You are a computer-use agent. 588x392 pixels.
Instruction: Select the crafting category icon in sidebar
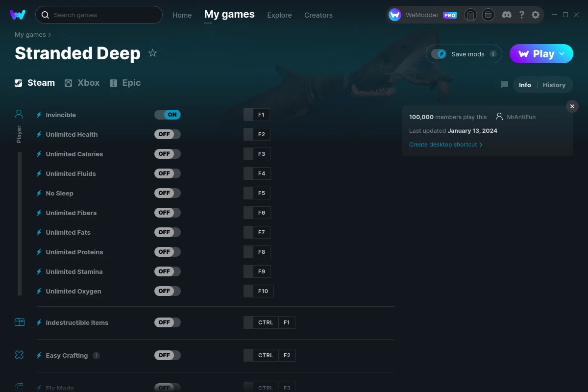(19, 354)
